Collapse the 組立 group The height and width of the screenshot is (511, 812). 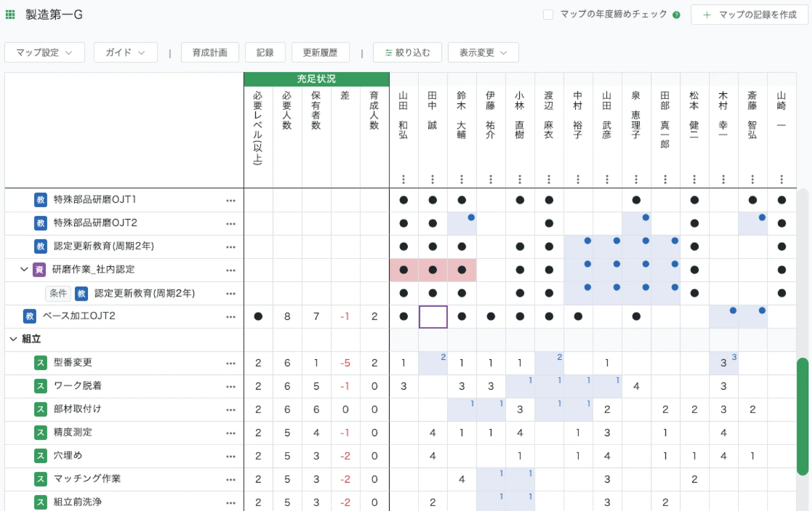click(14, 339)
